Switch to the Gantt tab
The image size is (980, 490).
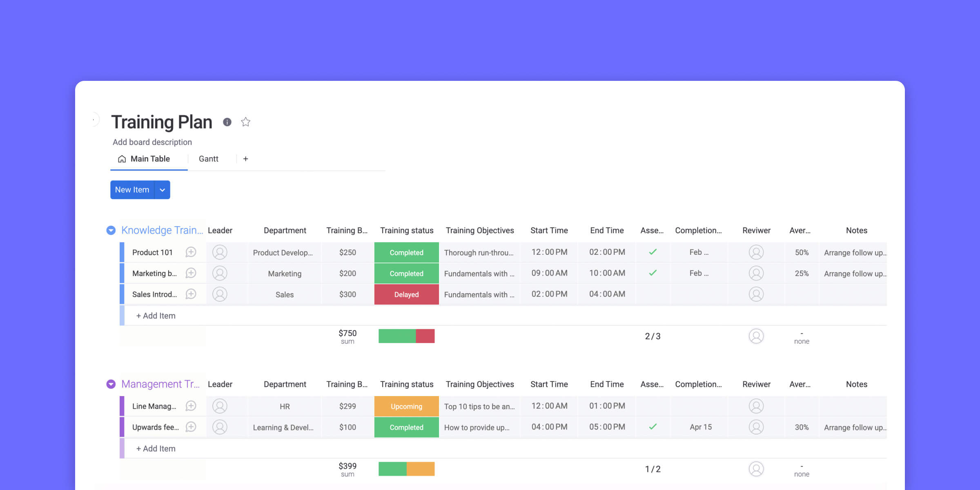click(208, 158)
